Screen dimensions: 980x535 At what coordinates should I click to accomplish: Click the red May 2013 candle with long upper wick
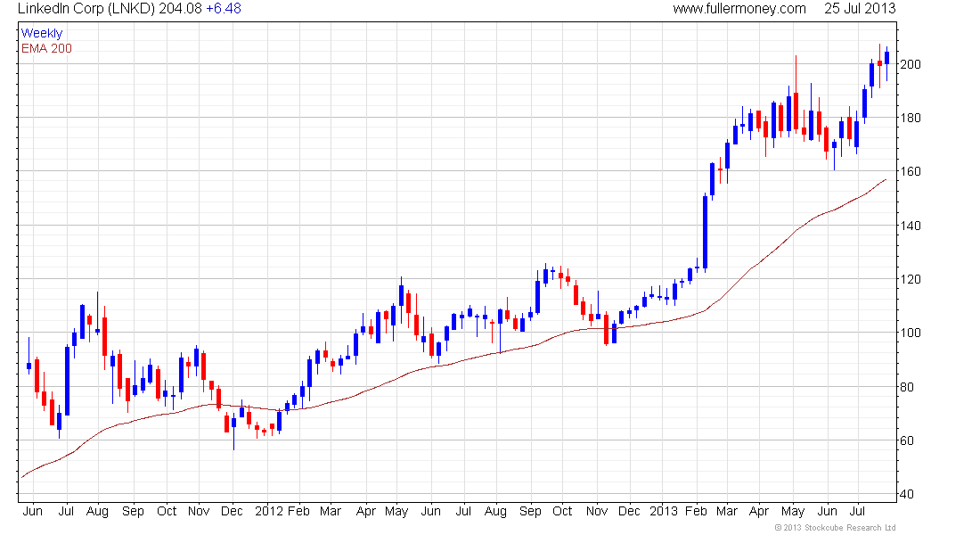click(796, 111)
